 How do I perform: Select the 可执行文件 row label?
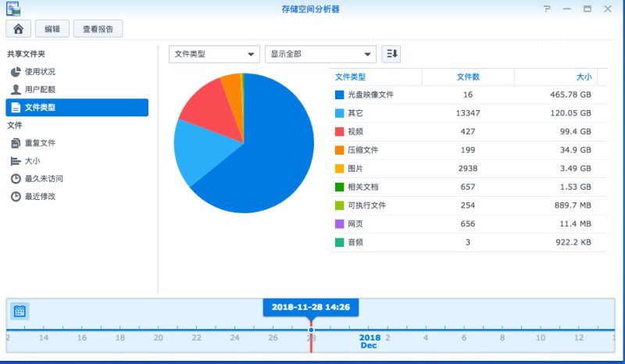click(x=366, y=205)
